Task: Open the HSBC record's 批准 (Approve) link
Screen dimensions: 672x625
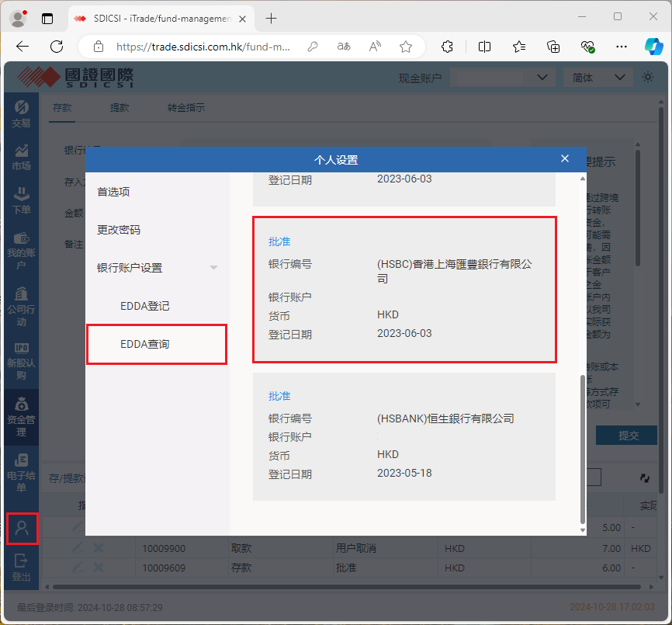Action: 279,241
